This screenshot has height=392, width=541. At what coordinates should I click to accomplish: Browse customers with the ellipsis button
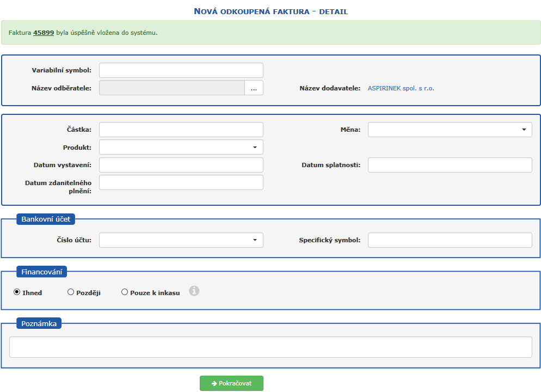[254, 88]
